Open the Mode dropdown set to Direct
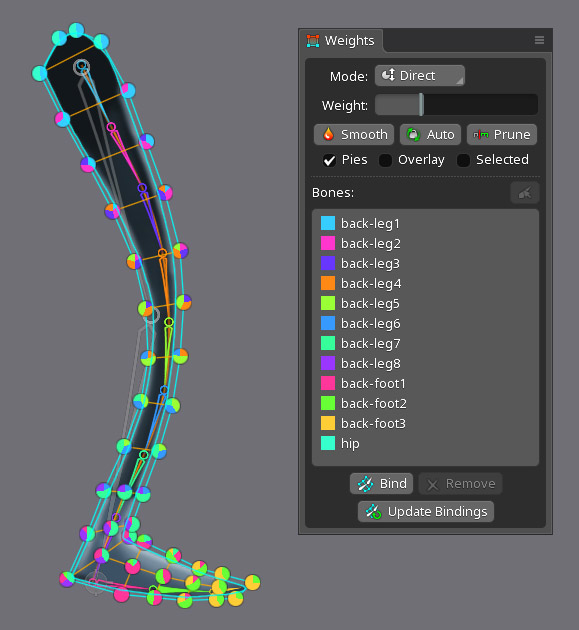The height and width of the screenshot is (630, 579). (420, 76)
